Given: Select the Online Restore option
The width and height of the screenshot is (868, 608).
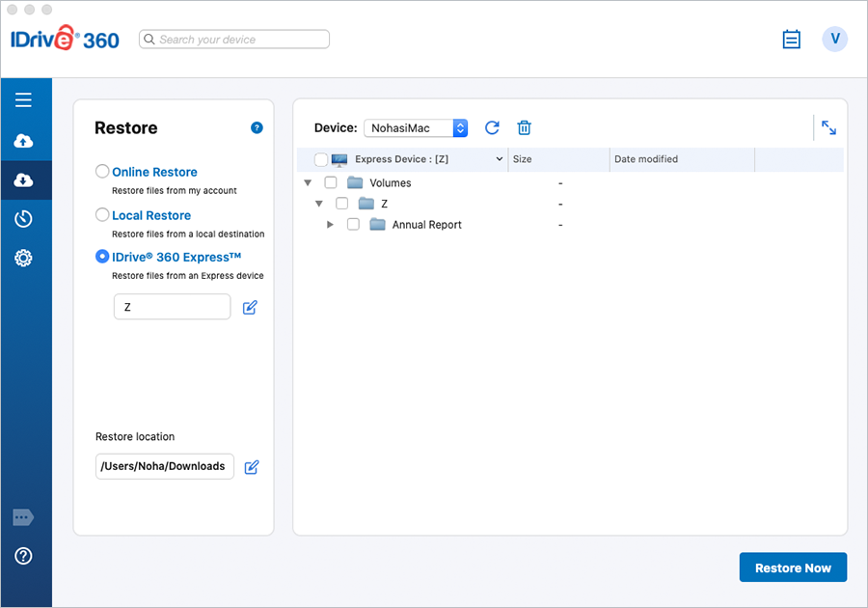Looking at the screenshot, I should click(102, 172).
